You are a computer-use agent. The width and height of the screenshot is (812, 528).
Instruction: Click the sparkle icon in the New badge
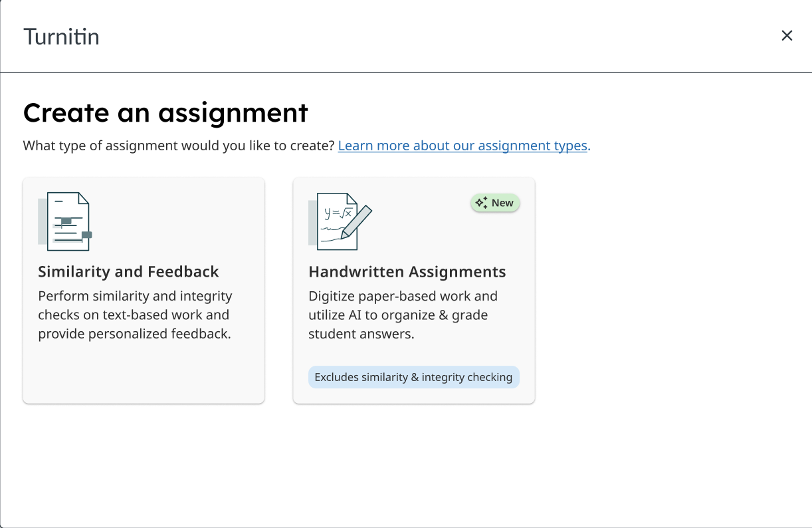(x=482, y=203)
